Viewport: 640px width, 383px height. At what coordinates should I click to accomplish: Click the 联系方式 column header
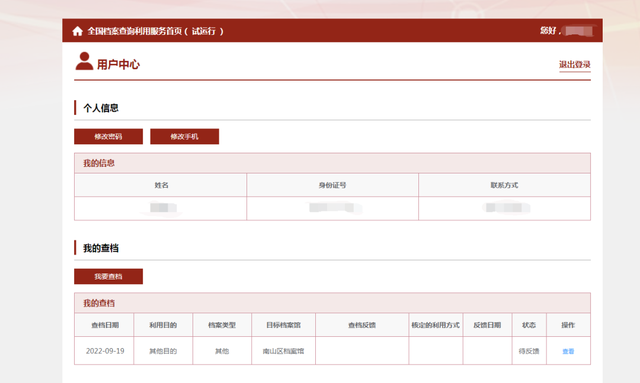coord(504,185)
